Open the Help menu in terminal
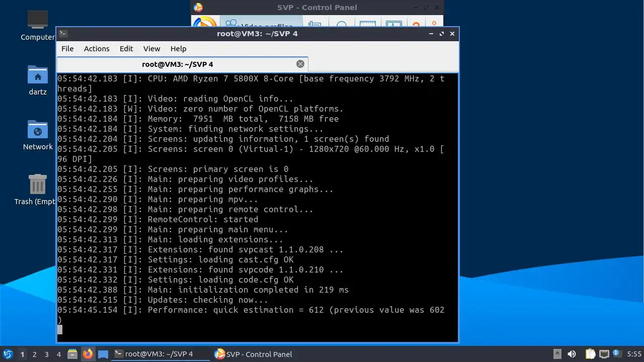The image size is (644, 362). [x=178, y=49]
